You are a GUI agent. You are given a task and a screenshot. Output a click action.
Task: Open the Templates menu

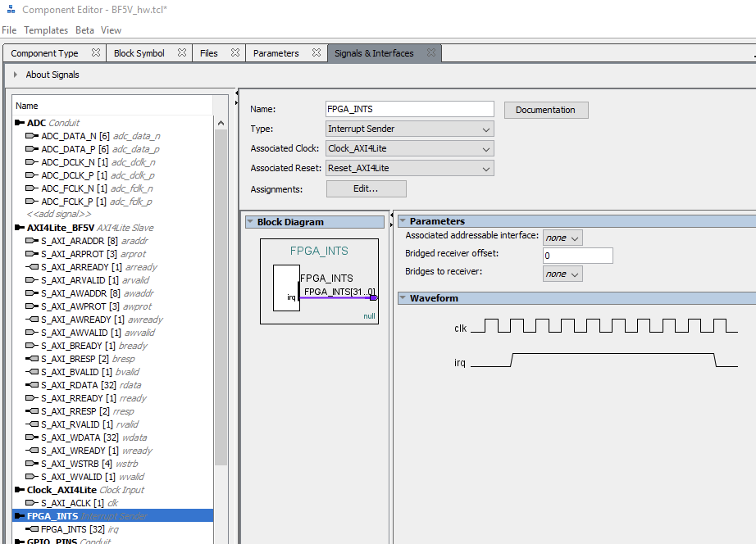(x=46, y=30)
